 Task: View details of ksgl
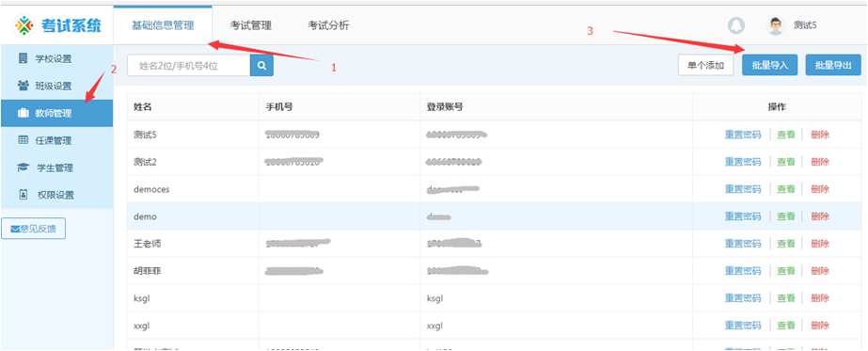(x=786, y=298)
